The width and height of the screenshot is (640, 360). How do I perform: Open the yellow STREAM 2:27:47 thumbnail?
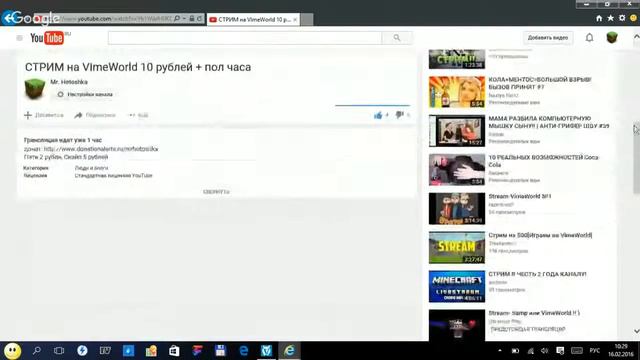[x=457, y=248]
